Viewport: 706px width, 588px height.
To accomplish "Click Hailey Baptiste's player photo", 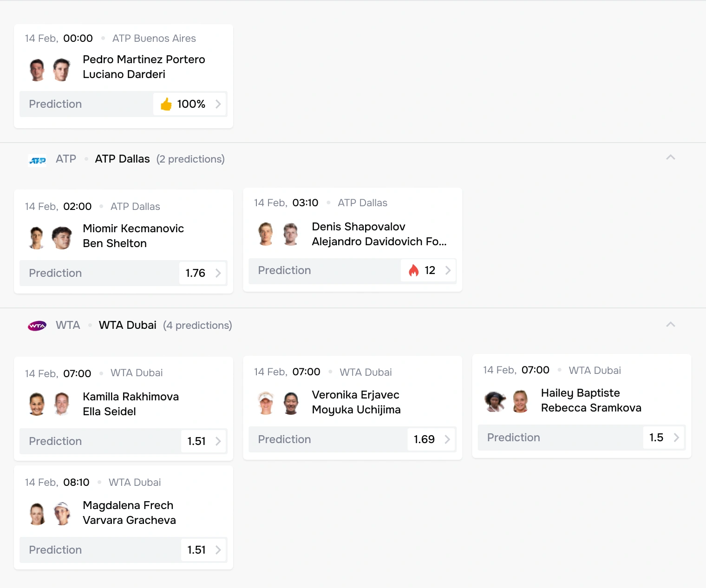I will 495,402.
